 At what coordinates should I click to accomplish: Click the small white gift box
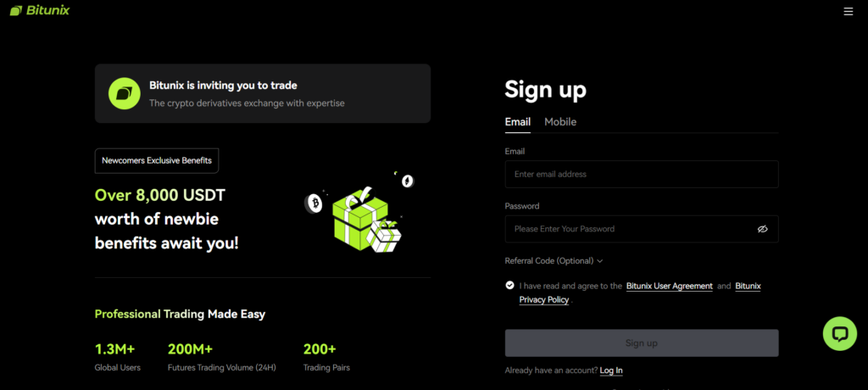384,236
